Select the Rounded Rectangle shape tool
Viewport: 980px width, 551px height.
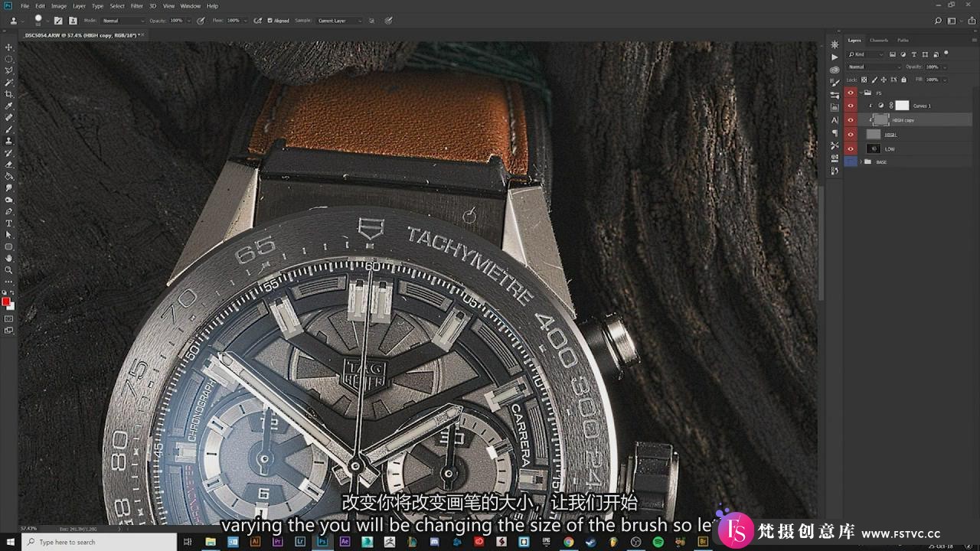(9, 246)
